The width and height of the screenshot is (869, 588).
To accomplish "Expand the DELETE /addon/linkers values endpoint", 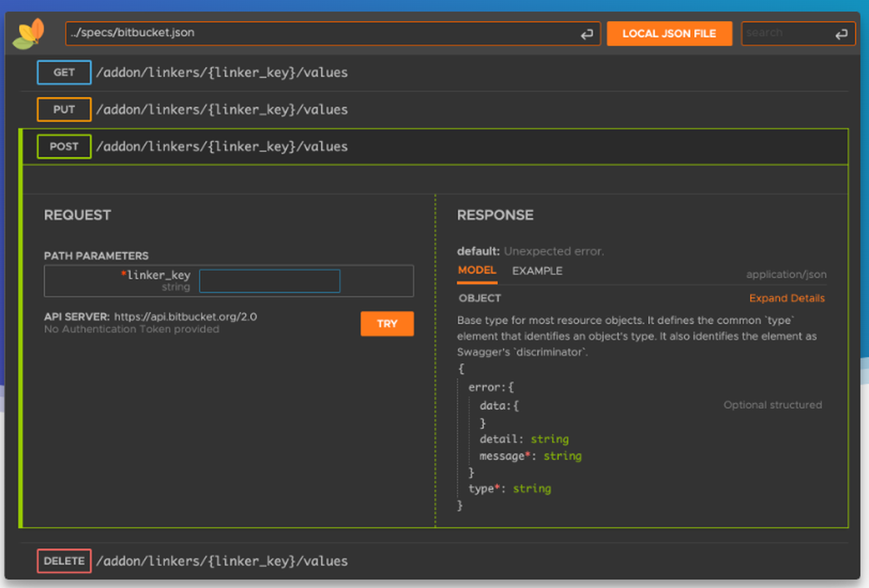I will (x=434, y=561).
